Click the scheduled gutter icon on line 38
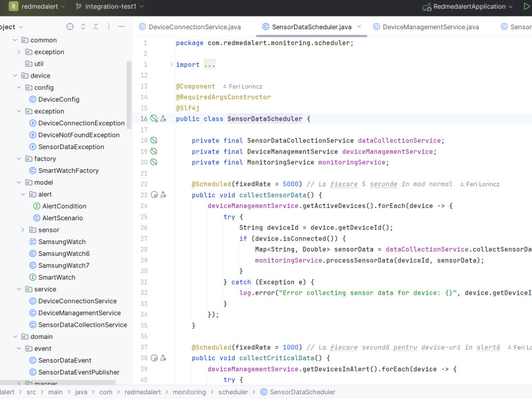 (x=154, y=358)
